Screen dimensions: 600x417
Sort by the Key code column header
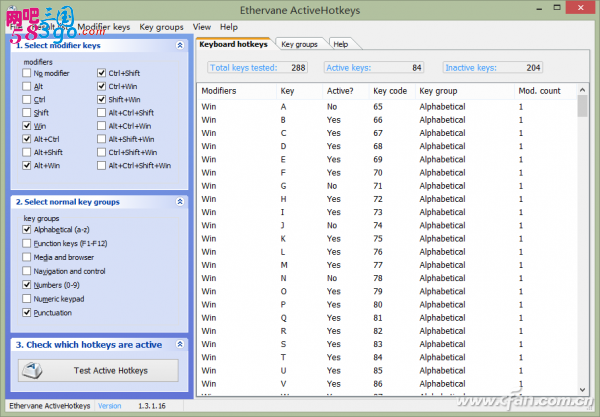tap(392, 91)
